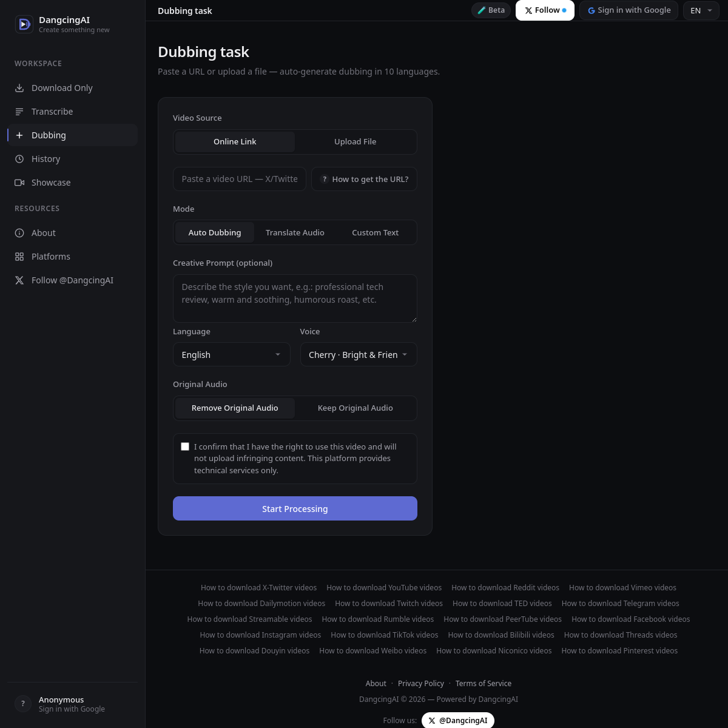Open How to download Facebook videos link
Viewport: 728px width, 728px height.
coord(631,619)
